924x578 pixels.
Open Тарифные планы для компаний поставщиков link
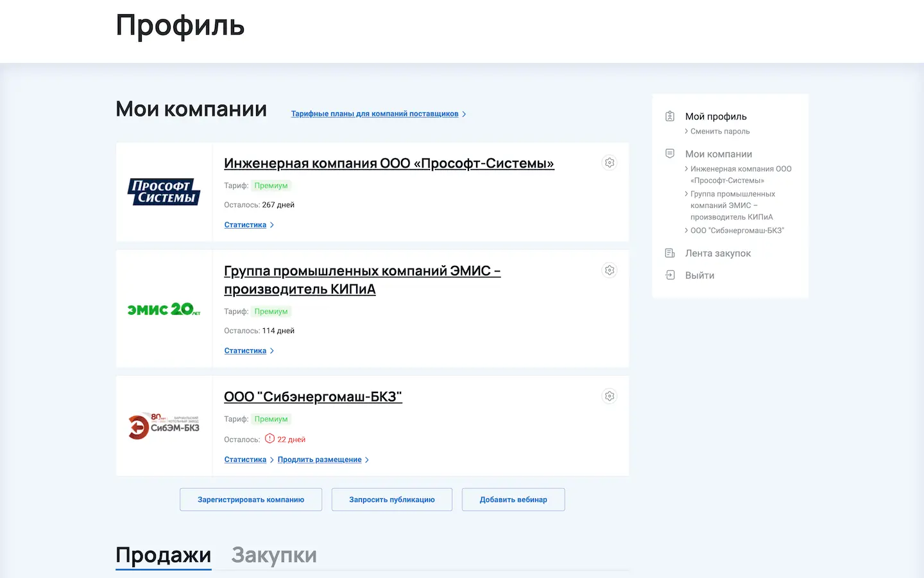click(375, 114)
